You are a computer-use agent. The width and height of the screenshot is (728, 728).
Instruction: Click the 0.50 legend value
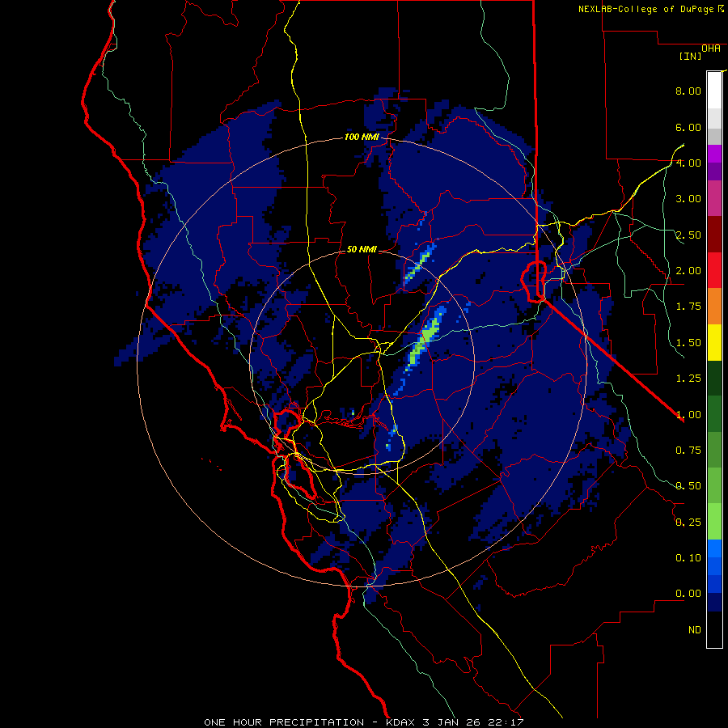tap(688, 486)
